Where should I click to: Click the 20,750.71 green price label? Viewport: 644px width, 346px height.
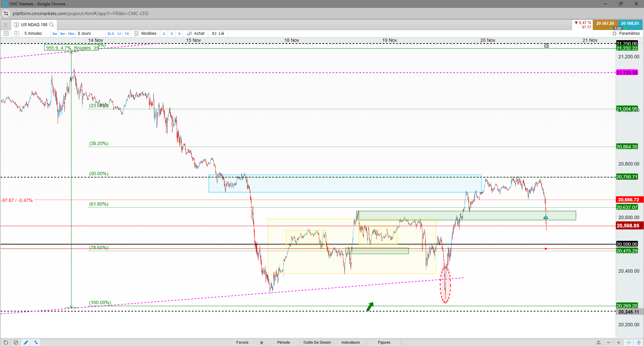click(x=627, y=177)
